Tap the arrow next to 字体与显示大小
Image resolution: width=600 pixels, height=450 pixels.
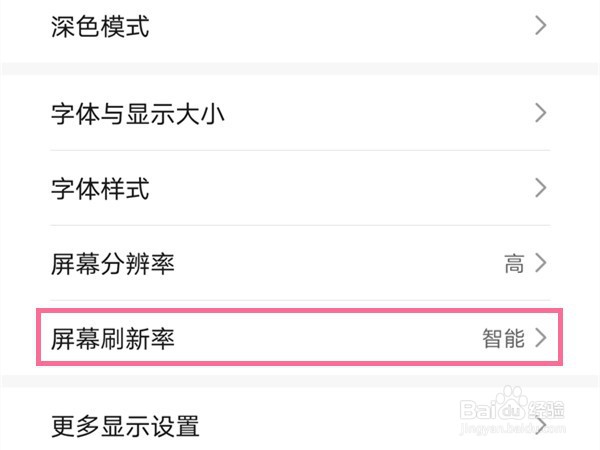(541, 113)
